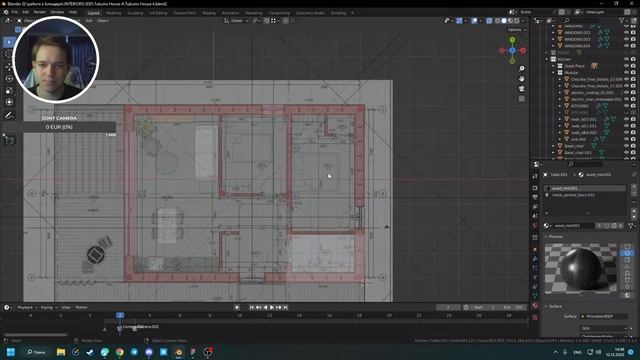Viewport: 640px width, 360px height.
Task: Switch to the UV Editing workspace tab
Action: coord(158,13)
